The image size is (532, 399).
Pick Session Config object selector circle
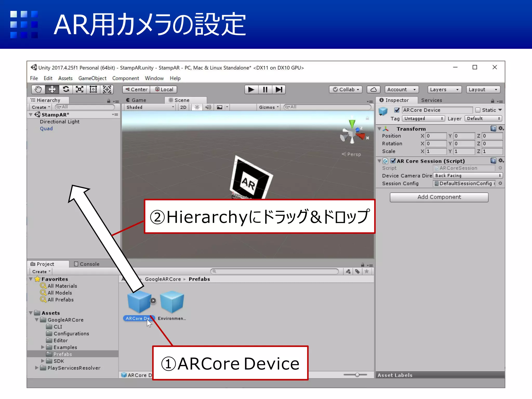point(500,183)
